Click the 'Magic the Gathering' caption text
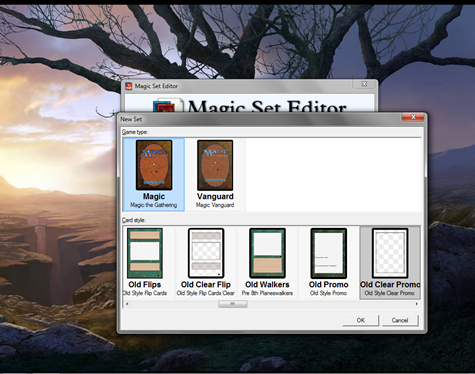The width and height of the screenshot is (475, 374). [x=154, y=205]
